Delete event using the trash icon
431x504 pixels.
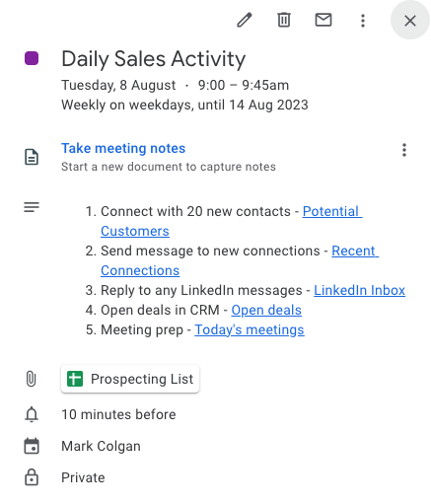pos(284,20)
